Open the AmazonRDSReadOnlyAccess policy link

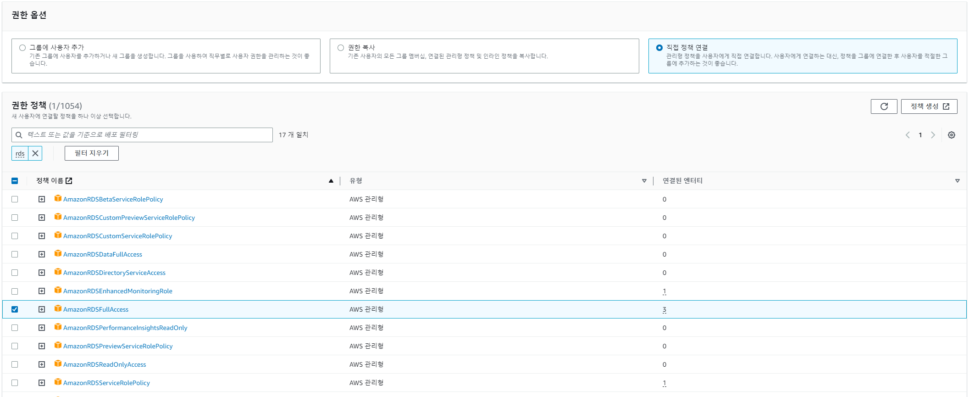[105, 364]
